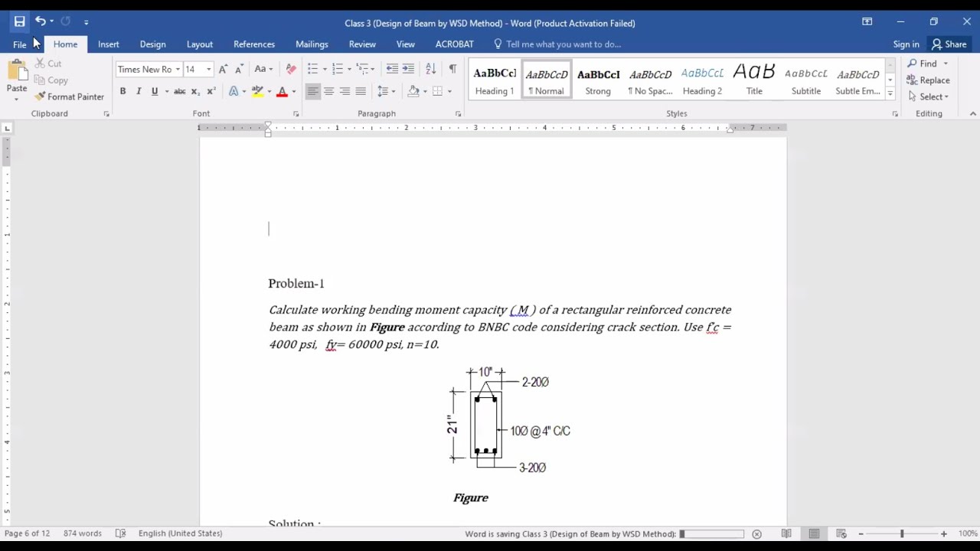Screen dimensions: 980x551
Task: Apply the Title style
Action: click(754, 80)
